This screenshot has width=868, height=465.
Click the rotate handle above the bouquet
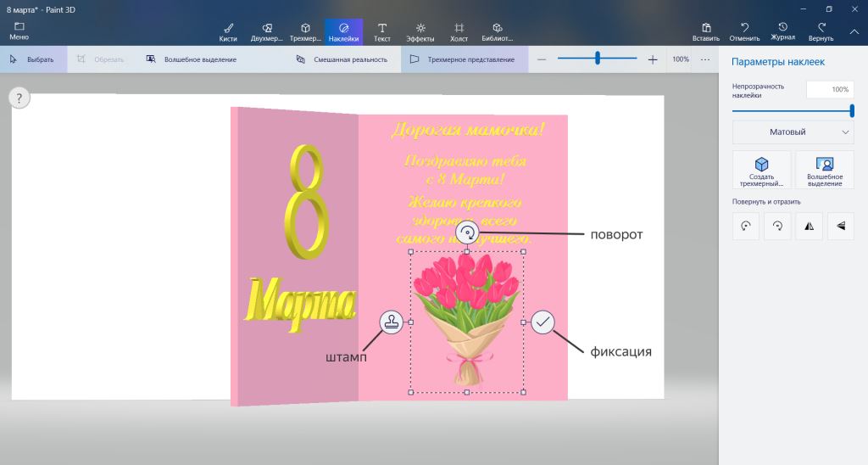(x=467, y=232)
